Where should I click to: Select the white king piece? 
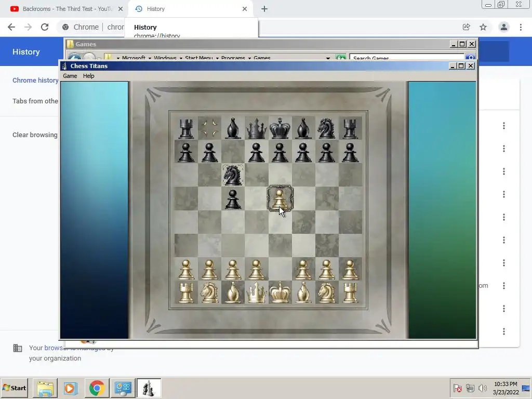tap(280, 292)
